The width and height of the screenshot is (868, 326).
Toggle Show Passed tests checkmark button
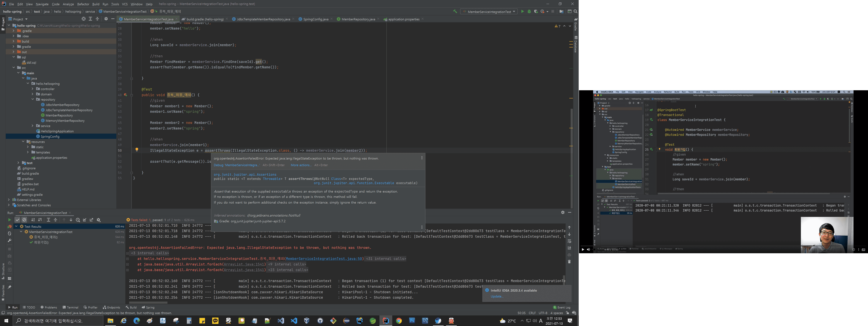17,220
